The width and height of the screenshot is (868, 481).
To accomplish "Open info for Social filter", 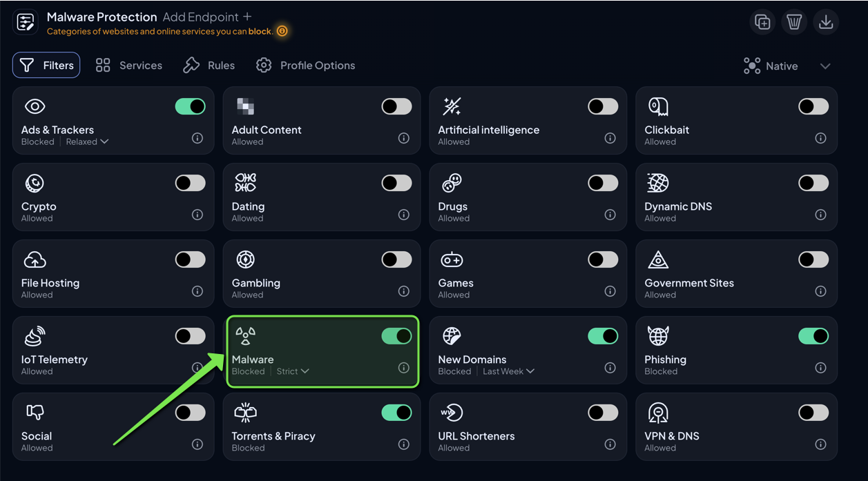I will [197, 444].
